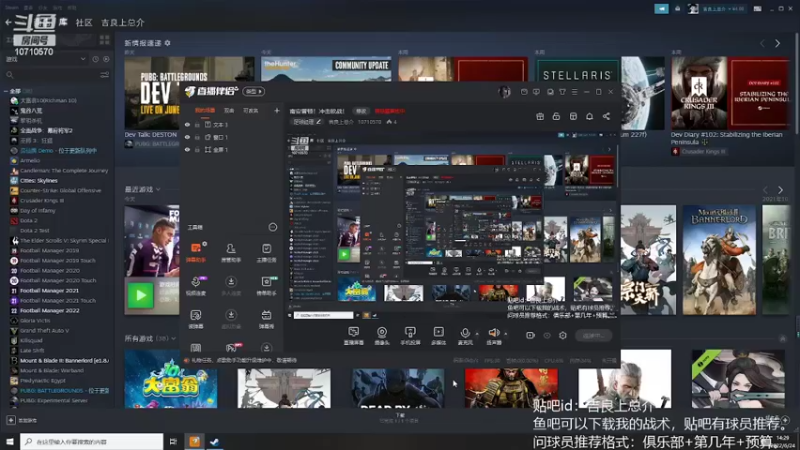Viewport: 800px width, 450px height.
Task: Open the orange Douyu icon on the Windows taskbar
Action: tap(194, 441)
